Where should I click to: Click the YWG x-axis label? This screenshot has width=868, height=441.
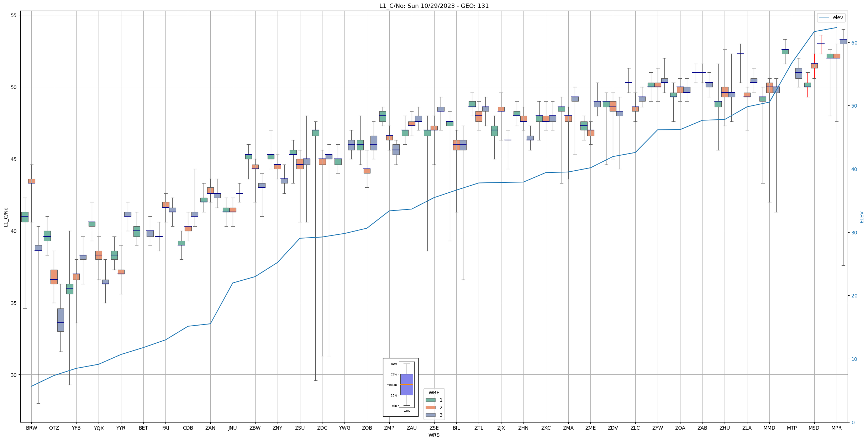click(x=344, y=428)
